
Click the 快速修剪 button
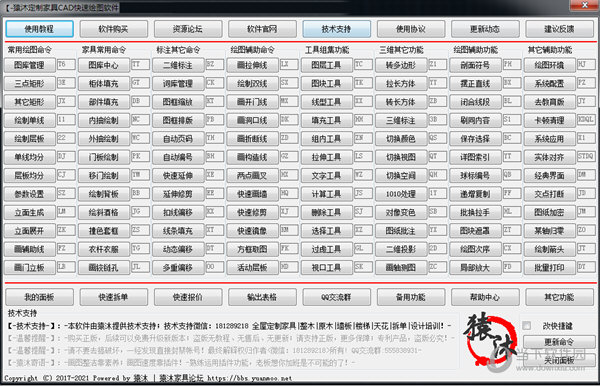coord(253,212)
